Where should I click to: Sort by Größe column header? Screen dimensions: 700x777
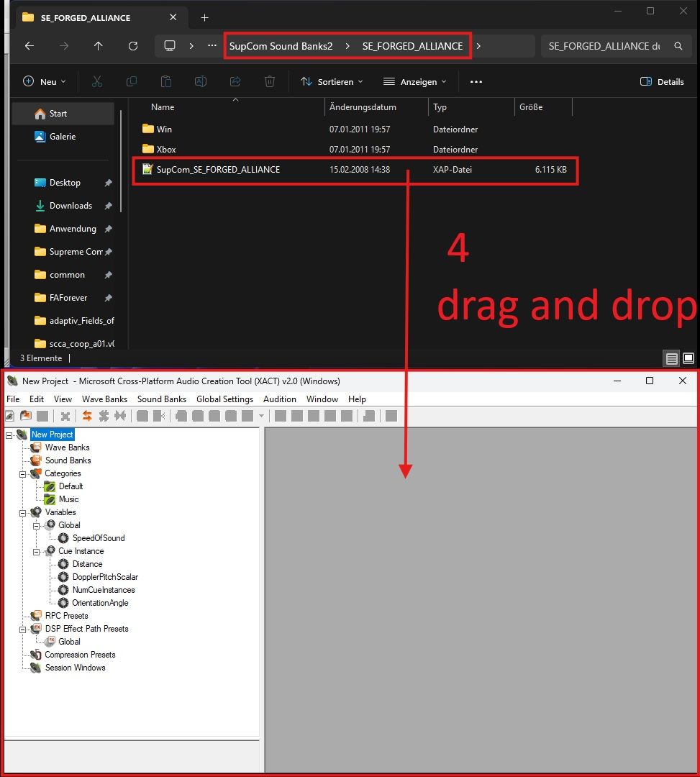[x=543, y=107]
